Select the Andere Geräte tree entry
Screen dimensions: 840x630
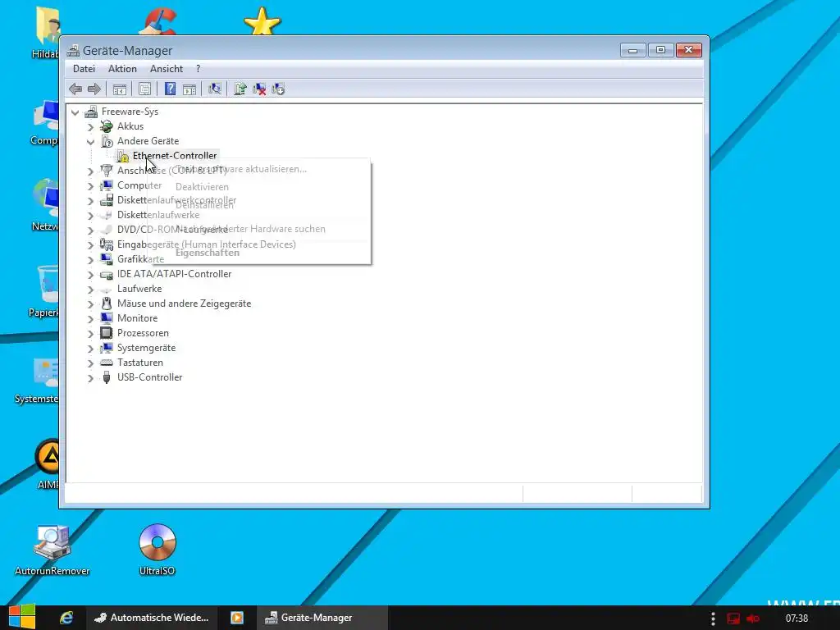tap(148, 141)
